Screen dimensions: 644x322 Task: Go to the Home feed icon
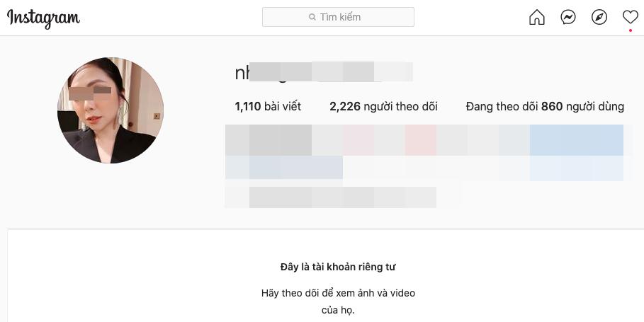537,17
